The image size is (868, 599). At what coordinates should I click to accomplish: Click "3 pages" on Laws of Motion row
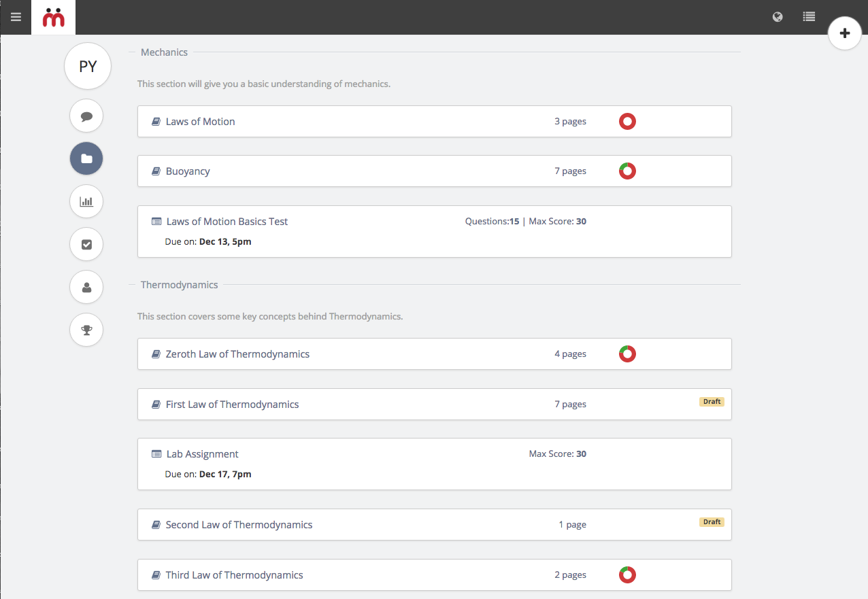(570, 122)
